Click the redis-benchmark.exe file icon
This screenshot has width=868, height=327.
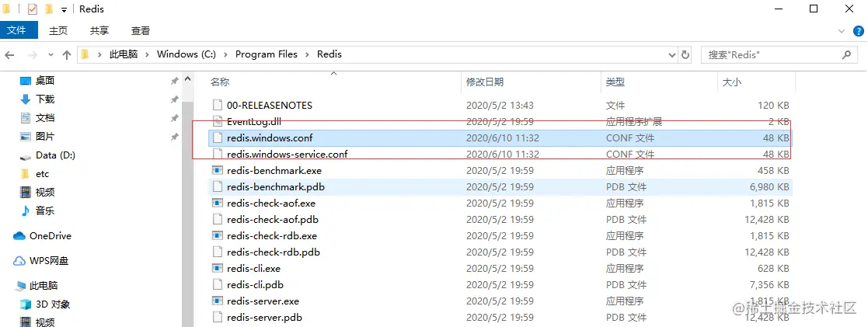click(218, 170)
